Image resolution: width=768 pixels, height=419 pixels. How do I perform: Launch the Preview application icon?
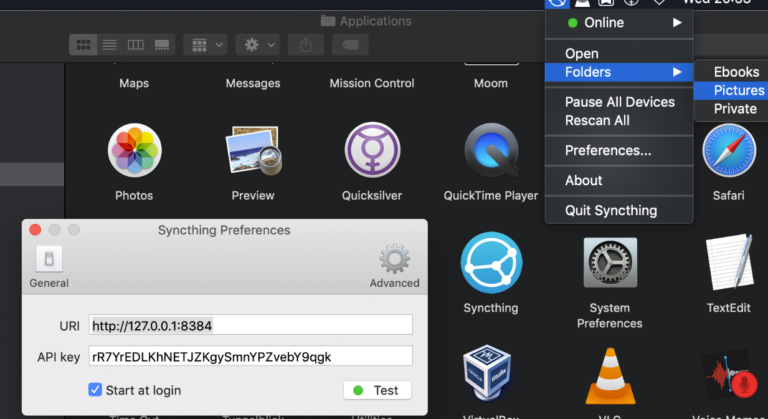click(x=252, y=151)
